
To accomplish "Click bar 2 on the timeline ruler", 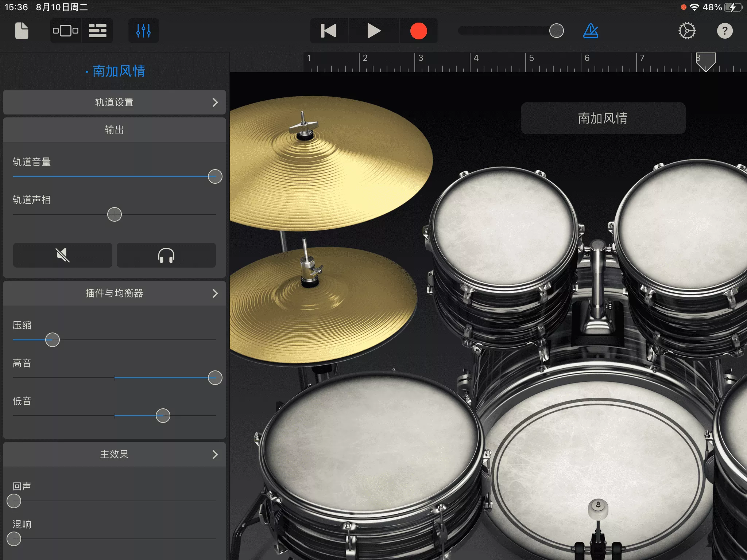I will [365, 58].
